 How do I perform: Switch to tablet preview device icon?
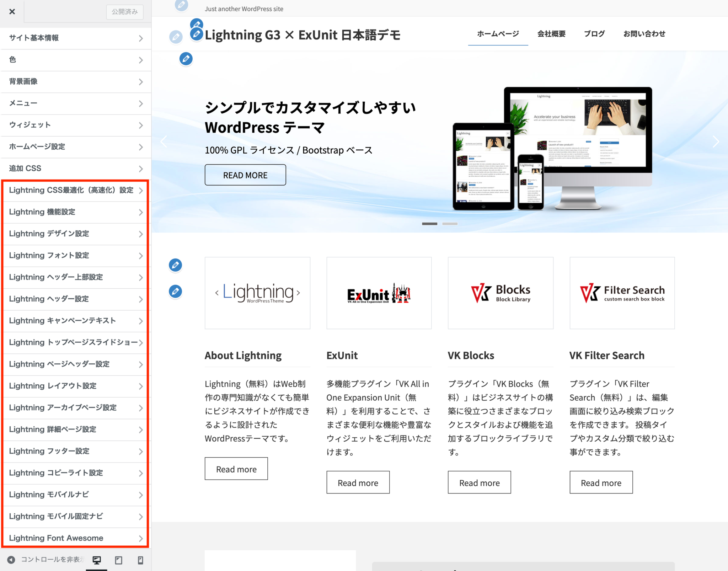pyautogui.click(x=119, y=560)
